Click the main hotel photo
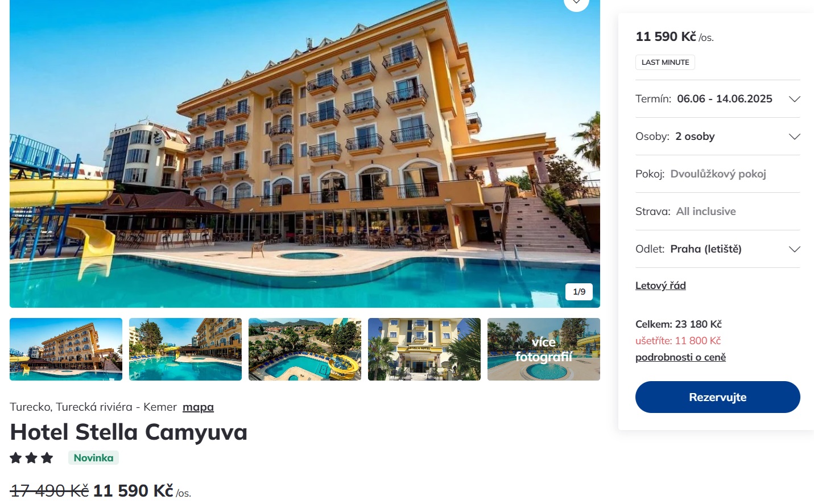Image resolution: width=814 pixels, height=504 pixels. point(305,154)
